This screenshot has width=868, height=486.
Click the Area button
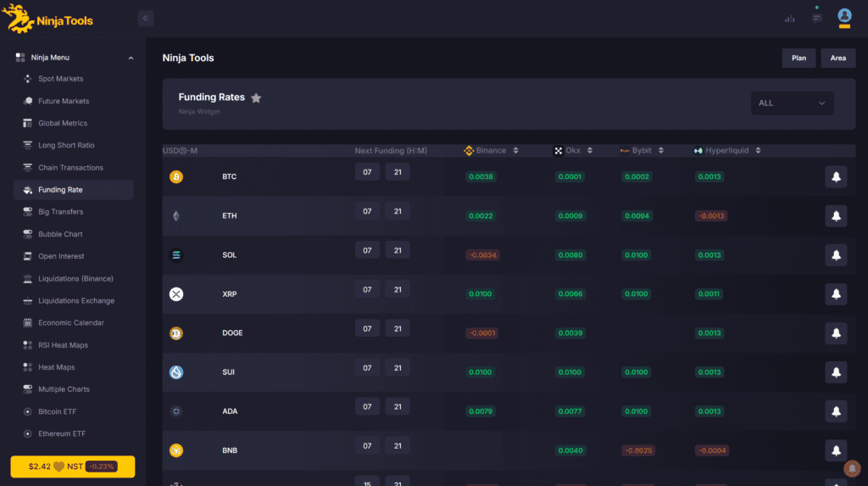point(837,59)
